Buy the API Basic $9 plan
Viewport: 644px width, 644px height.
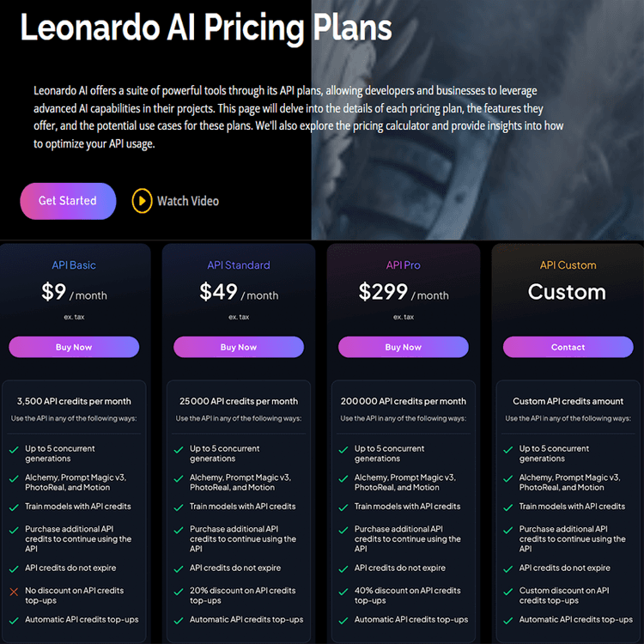point(74,347)
